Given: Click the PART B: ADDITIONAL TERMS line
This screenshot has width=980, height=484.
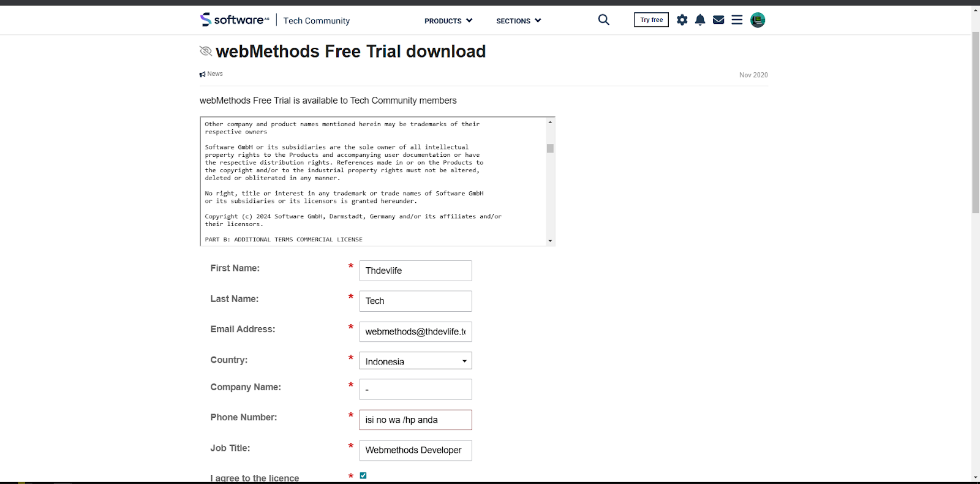Looking at the screenshot, I should 284,240.
